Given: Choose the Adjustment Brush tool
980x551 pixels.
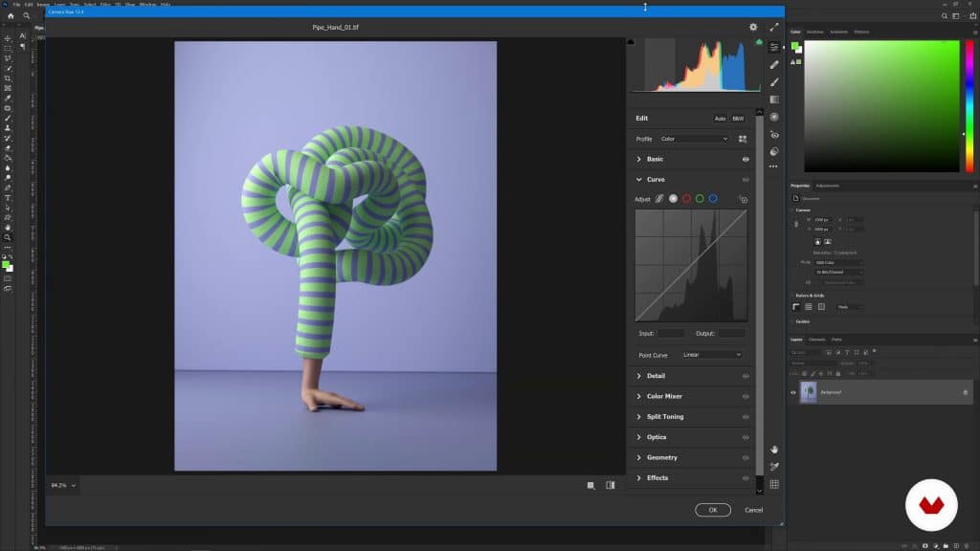Looking at the screenshot, I should (x=774, y=81).
